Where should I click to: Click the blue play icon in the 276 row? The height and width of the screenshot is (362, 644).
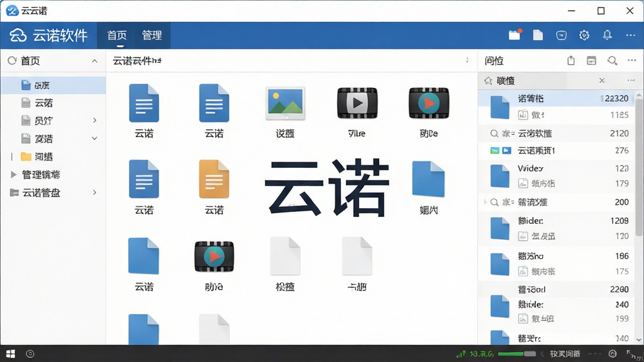[x=507, y=151]
